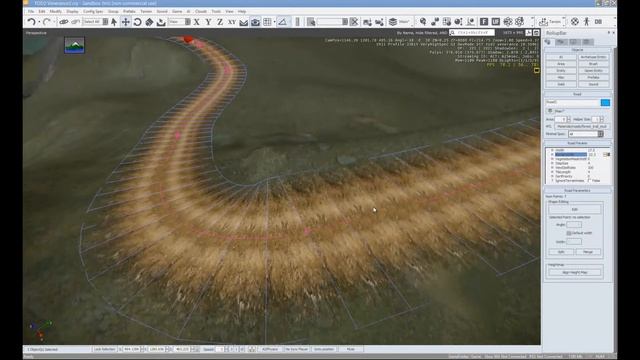This screenshot has height=360, width=640.
Task: Click the Area value stepper arrows
Action: pyautogui.click(x=569, y=119)
